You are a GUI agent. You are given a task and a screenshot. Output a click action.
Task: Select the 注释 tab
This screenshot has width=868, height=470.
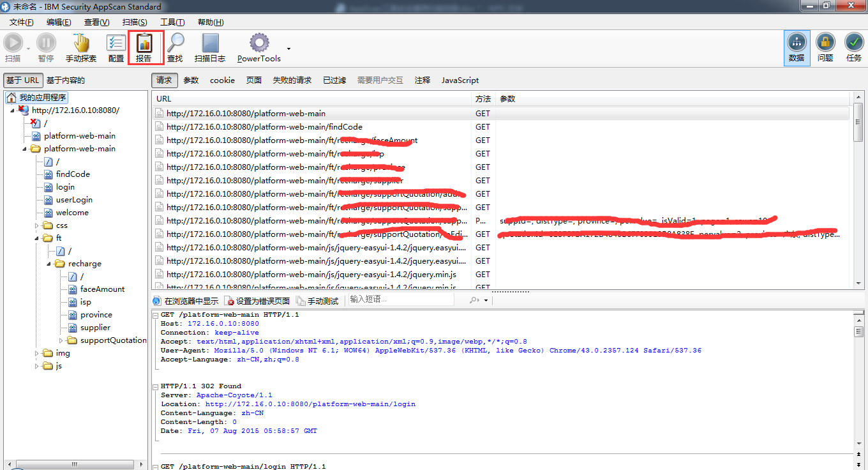(423, 80)
